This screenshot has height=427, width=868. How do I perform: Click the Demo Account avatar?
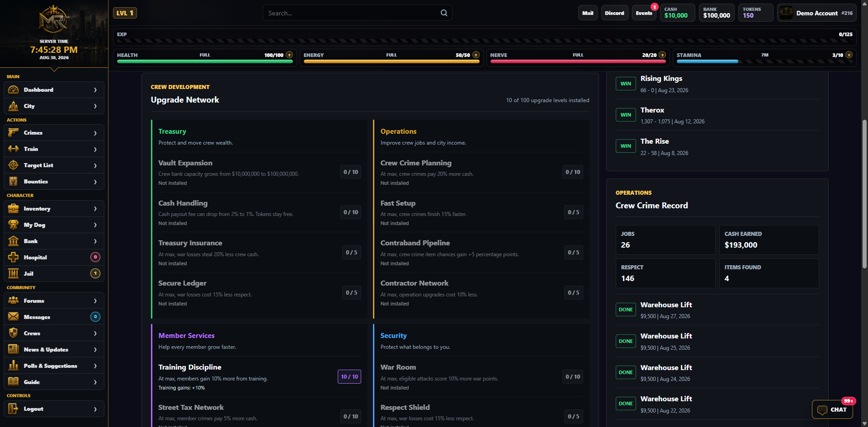(786, 13)
